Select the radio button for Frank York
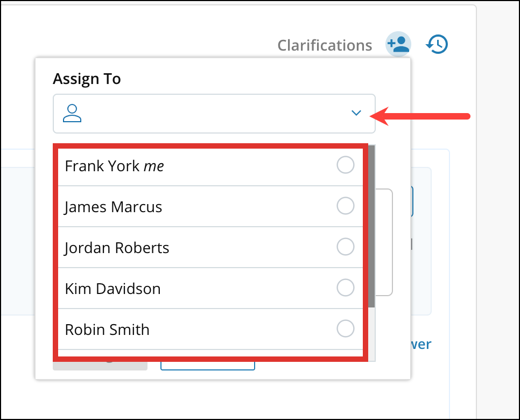520x420 pixels. (x=345, y=165)
